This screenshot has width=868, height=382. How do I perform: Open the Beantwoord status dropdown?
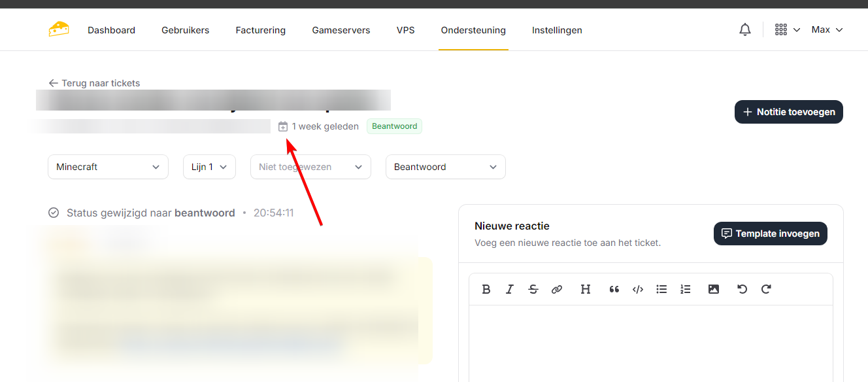click(x=445, y=167)
